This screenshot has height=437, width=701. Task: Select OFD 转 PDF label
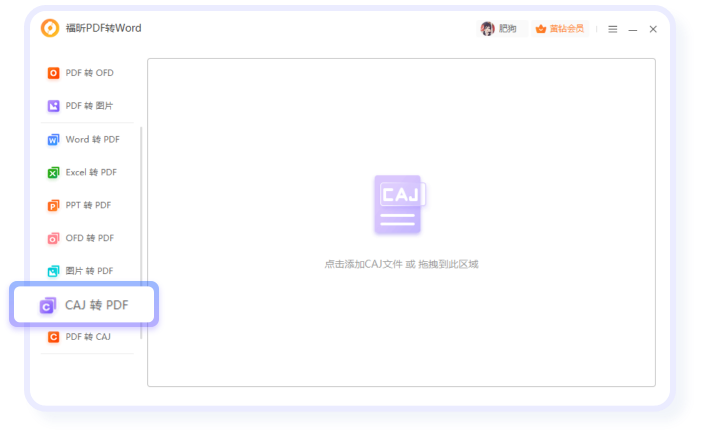[x=90, y=238]
